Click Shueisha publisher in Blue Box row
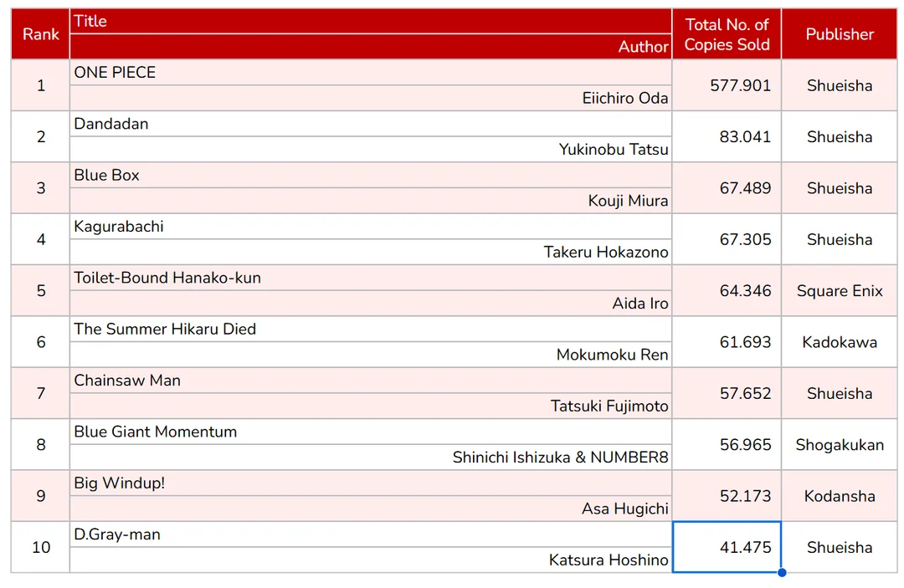The image size is (904, 588). 840,187
